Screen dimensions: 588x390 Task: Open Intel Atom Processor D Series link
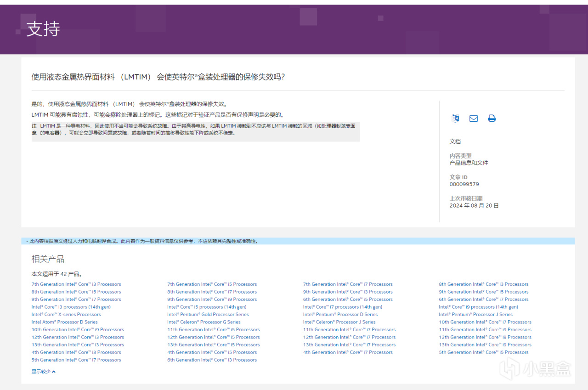pos(64,322)
